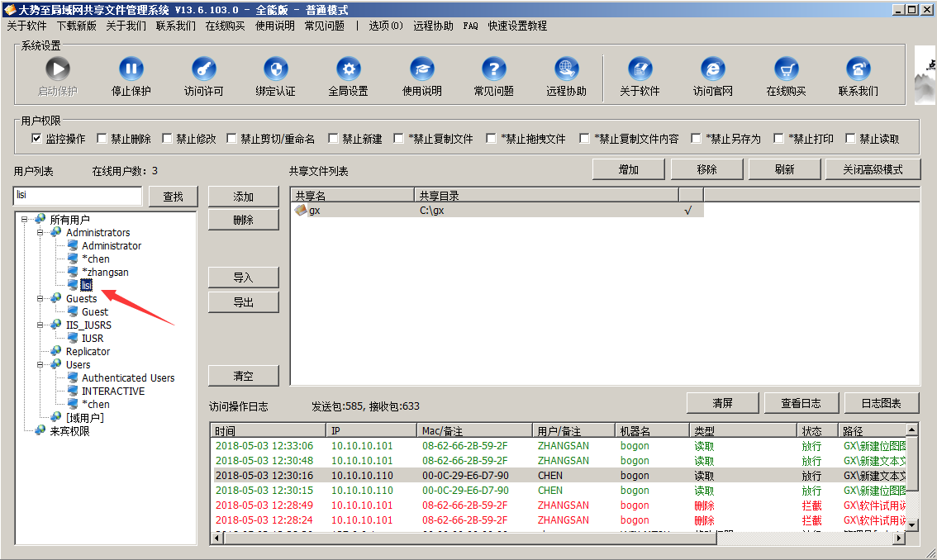
Task: Launch 远程协助 globe icon
Action: click(566, 69)
